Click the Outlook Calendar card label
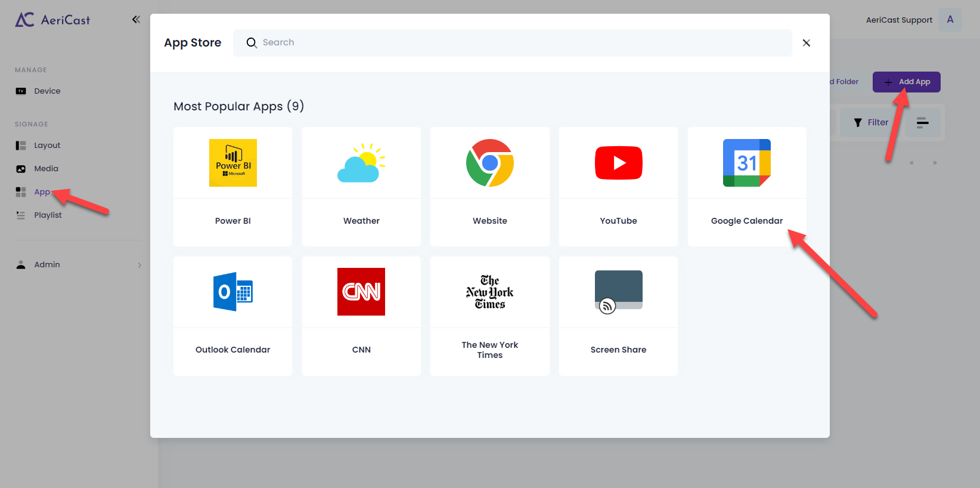This screenshot has width=980, height=488. 233,350
